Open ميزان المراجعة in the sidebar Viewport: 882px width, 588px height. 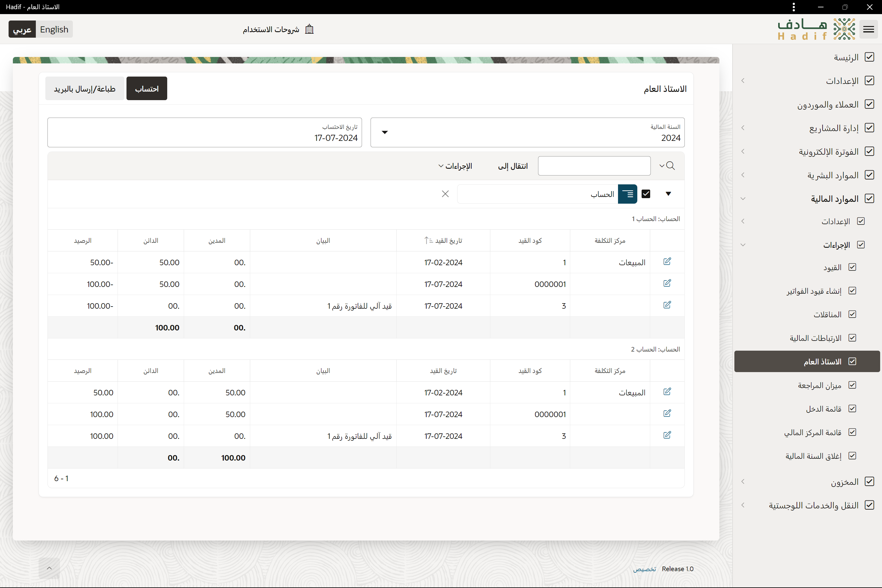pos(820,385)
